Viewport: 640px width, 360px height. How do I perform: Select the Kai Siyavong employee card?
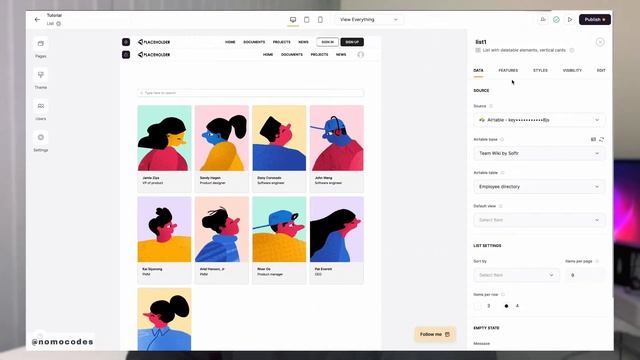(164, 240)
